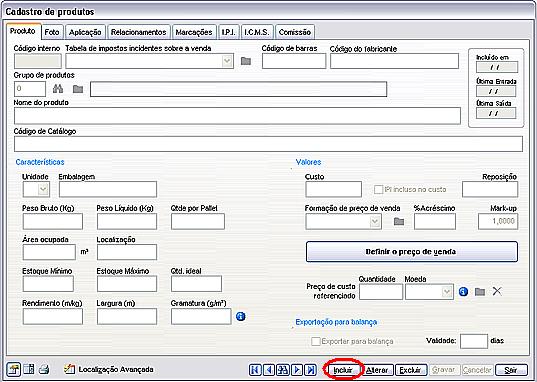Viewport: 537px width, 382px height.
Task: Click Definir o preço de venda button
Action: [411, 252]
